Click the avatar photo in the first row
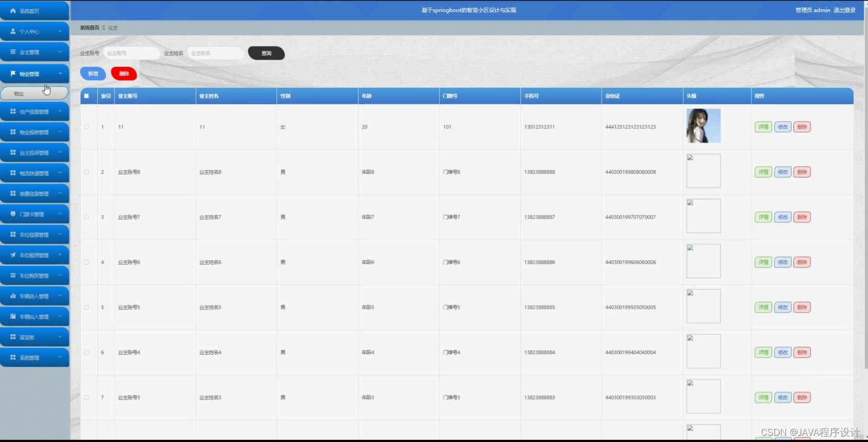Image resolution: width=868 pixels, height=442 pixels. coord(703,126)
